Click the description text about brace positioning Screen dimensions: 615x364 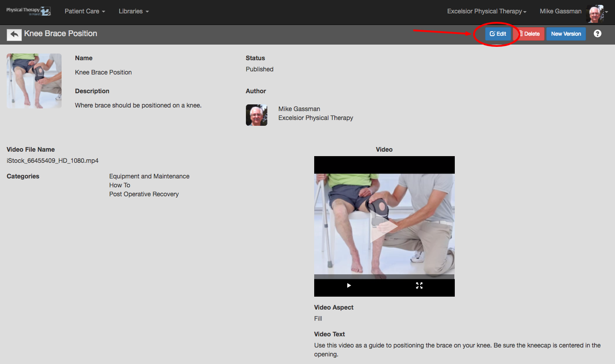click(x=138, y=105)
